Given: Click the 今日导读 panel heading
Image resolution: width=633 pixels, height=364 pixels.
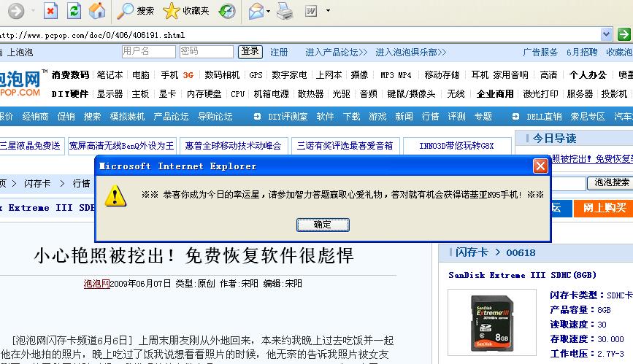Looking at the screenshot, I should [554, 139].
